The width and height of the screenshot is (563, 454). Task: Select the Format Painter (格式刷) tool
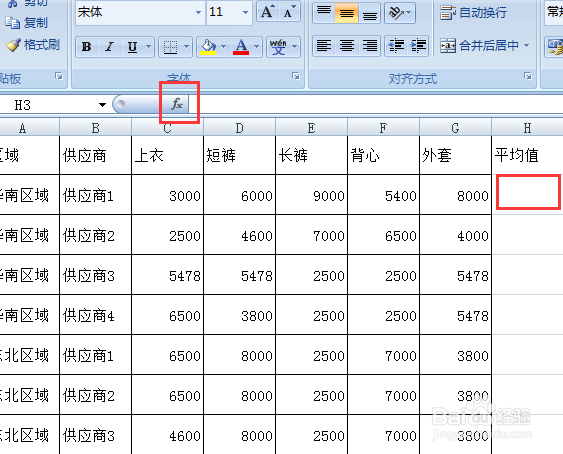[x=32, y=45]
